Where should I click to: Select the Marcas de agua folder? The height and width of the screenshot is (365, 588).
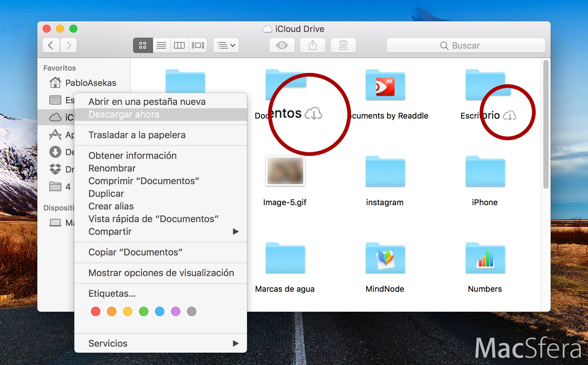pyautogui.click(x=285, y=258)
